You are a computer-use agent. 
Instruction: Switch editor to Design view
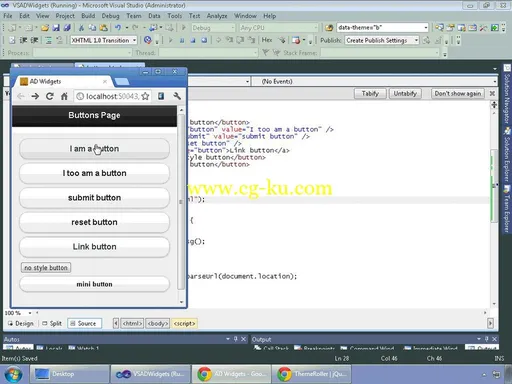[21, 323]
